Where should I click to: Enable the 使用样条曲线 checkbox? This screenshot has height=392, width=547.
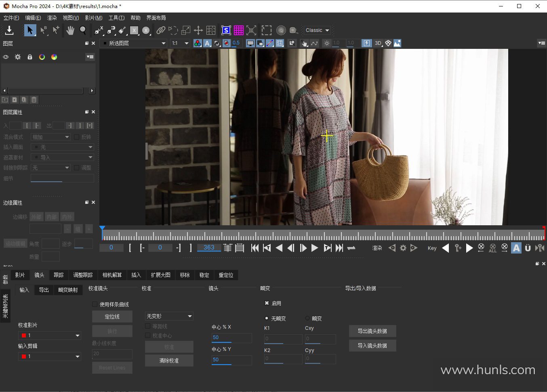tap(95, 304)
